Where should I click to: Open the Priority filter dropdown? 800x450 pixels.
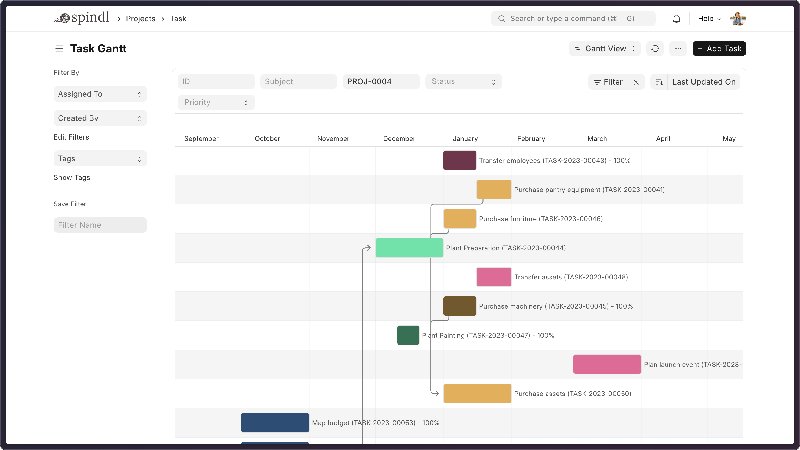click(216, 103)
